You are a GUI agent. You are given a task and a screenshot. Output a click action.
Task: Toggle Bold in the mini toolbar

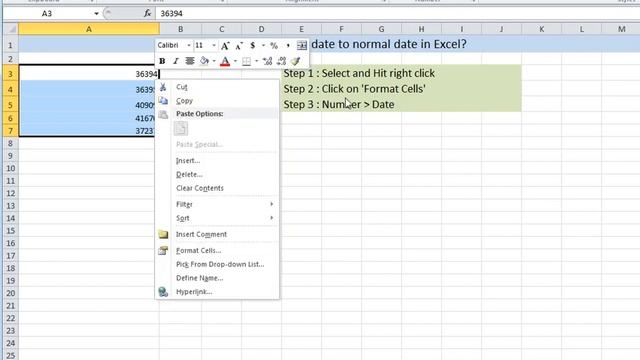(162, 61)
